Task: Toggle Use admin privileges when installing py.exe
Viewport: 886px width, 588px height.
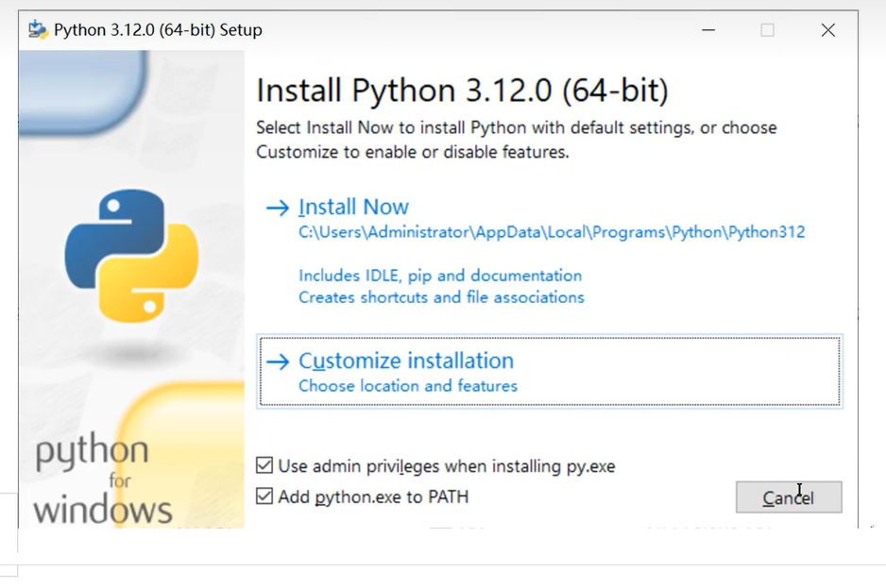Action: click(x=265, y=465)
